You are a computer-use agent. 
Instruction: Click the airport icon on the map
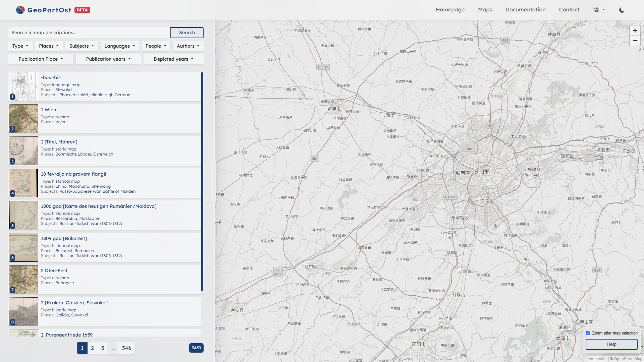[495, 226]
